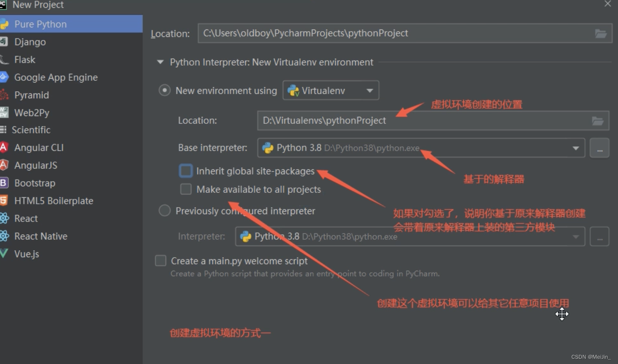Click the Django project type icon
This screenshot has height=364, width=618.
pos(3,42)
